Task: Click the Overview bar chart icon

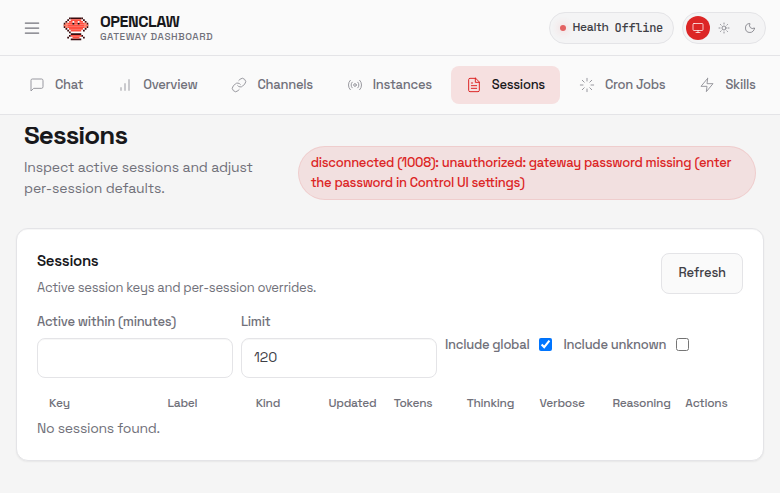Action: [125, 85]
